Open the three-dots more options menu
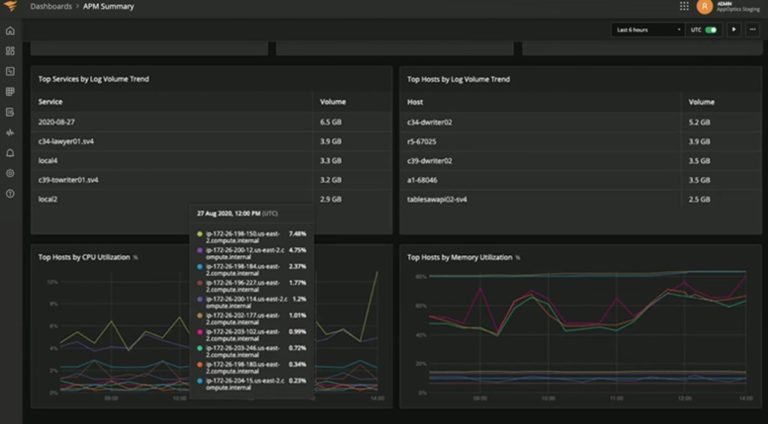Viewport: 768px width, 424px height. pos(753,30)
